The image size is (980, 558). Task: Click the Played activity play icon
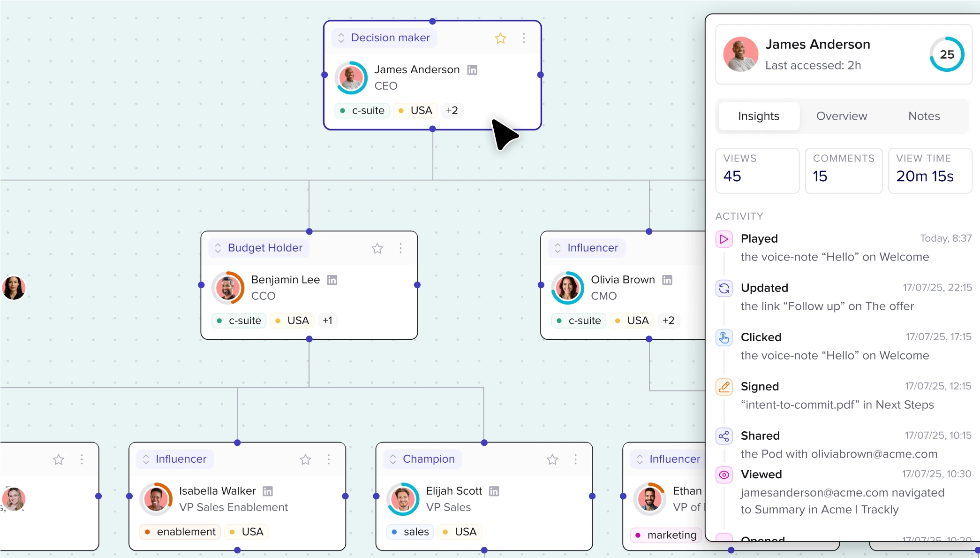point(724,239)
